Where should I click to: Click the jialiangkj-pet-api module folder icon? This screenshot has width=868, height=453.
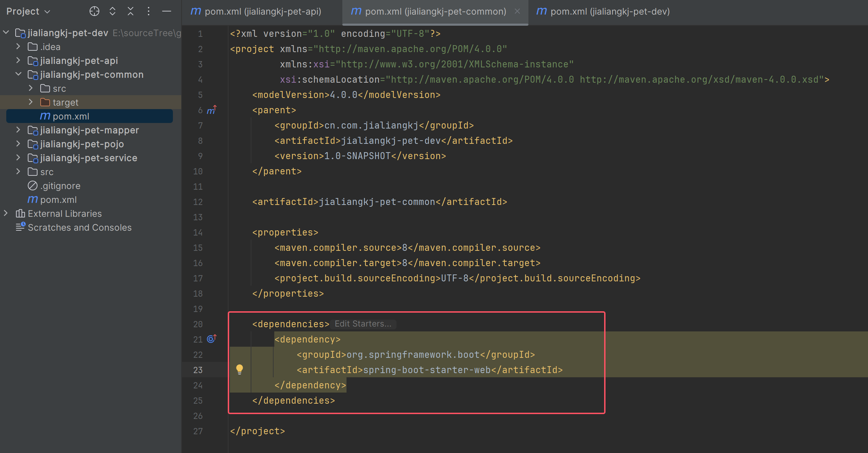coord(33,61)
